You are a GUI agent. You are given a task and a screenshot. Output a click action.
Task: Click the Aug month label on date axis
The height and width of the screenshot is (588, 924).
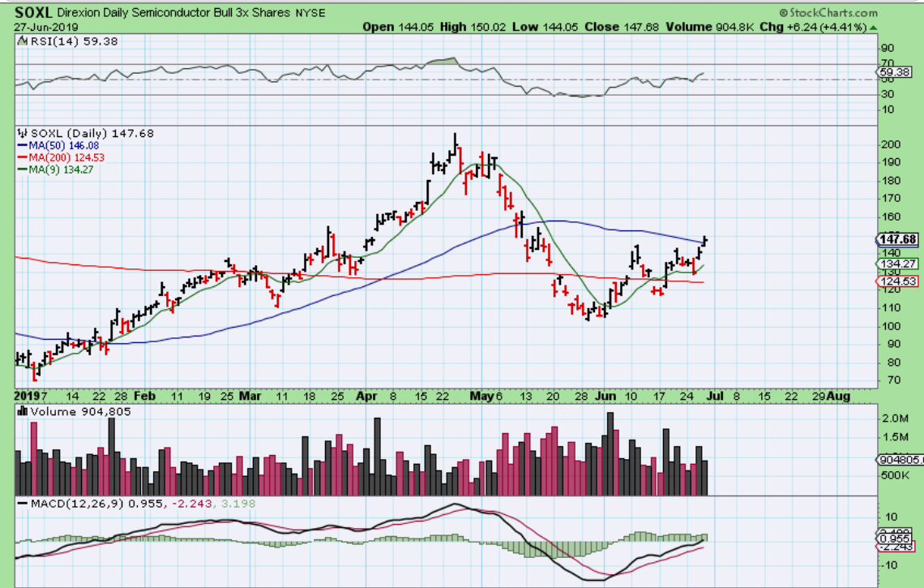pos(838,397)
